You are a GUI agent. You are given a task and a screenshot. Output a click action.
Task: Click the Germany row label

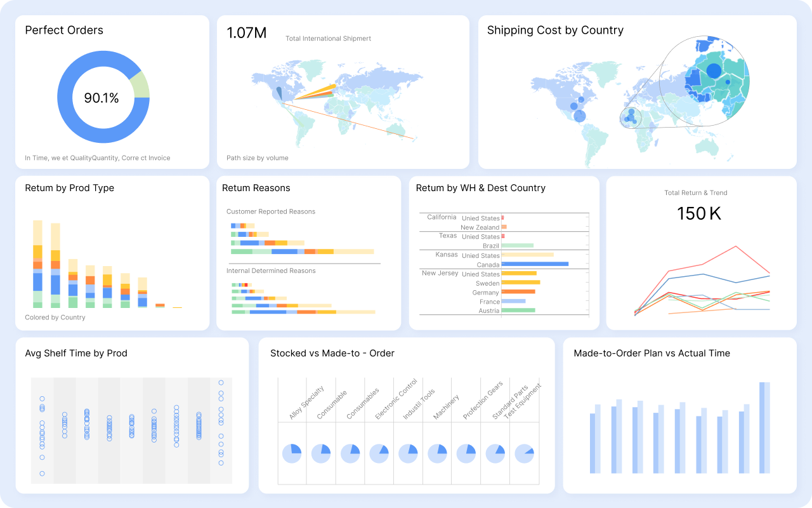point(486,293)
